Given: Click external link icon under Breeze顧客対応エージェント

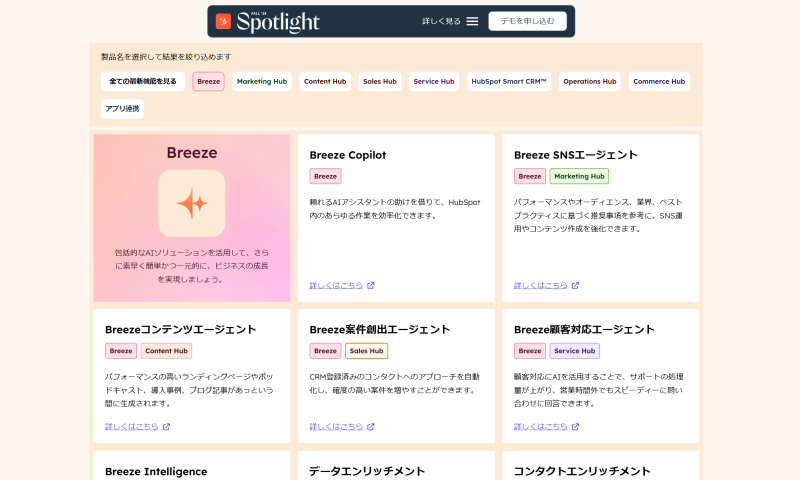Looking at the screenshot, I should coord(576,426).
